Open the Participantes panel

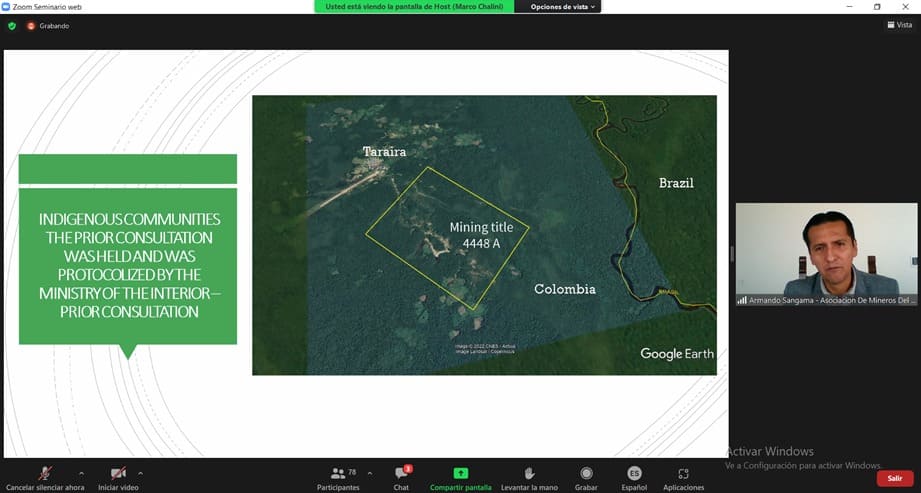(338, 478)
